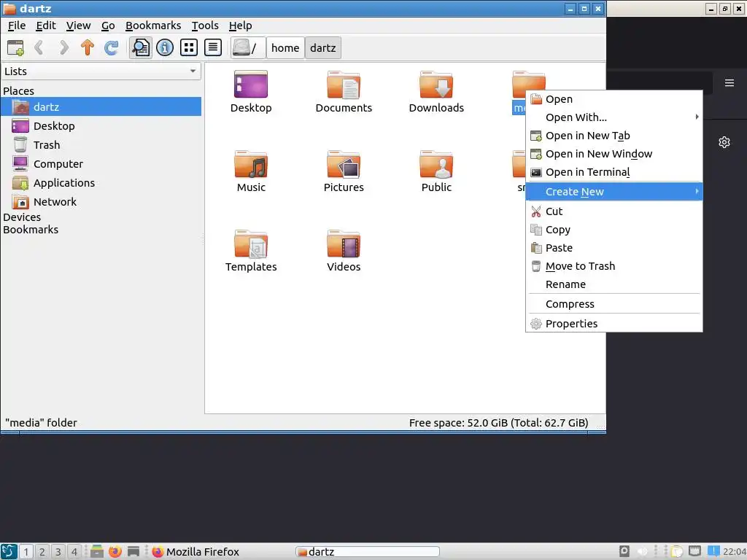Choose Open in New Window

(x=614, y=154)
